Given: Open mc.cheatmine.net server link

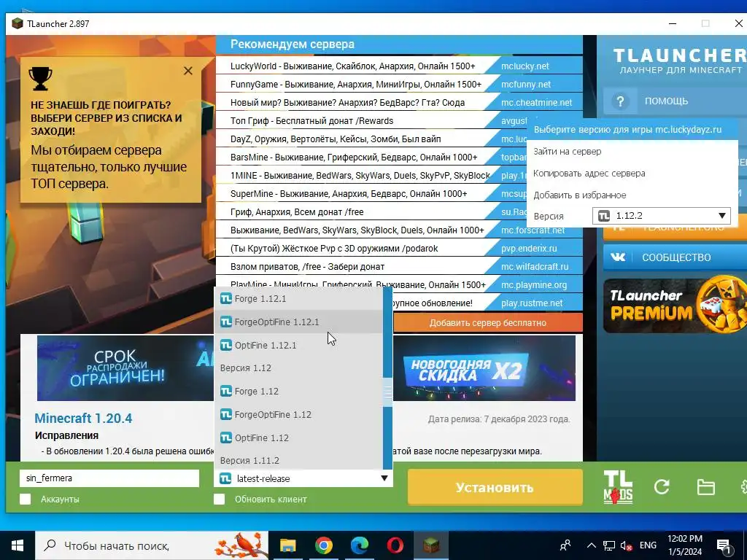Looking at the screenshot, I should pos(536,102).
